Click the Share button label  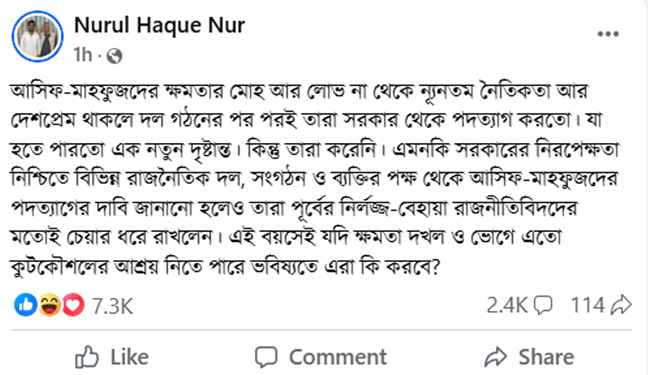pyautogui.click(x=546, y=357)
